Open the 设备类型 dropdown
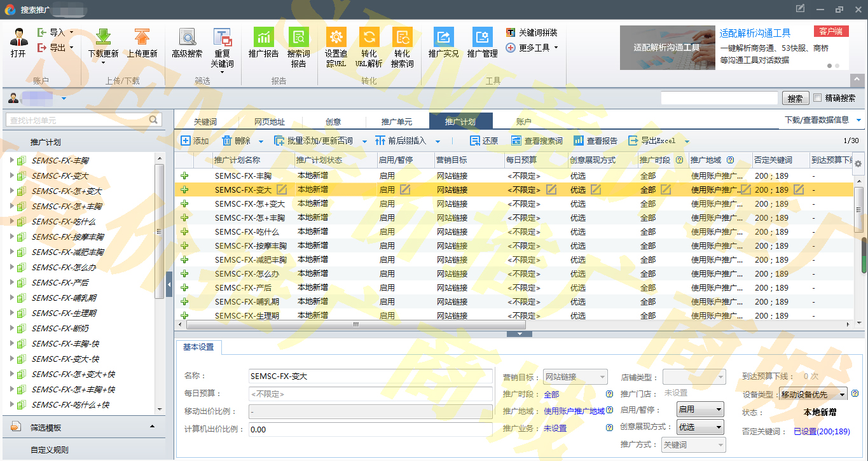This screenshot has height=461, width=868. [813, 394]
